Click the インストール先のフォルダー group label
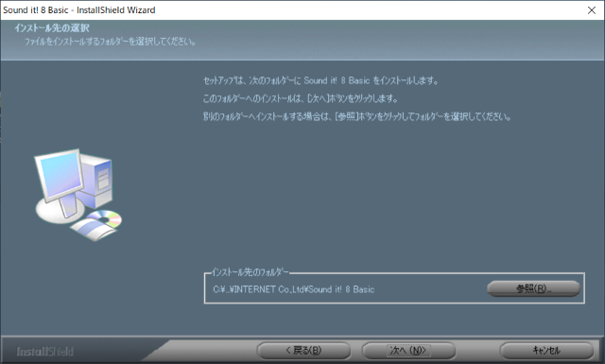 click(x=250, y=272)
